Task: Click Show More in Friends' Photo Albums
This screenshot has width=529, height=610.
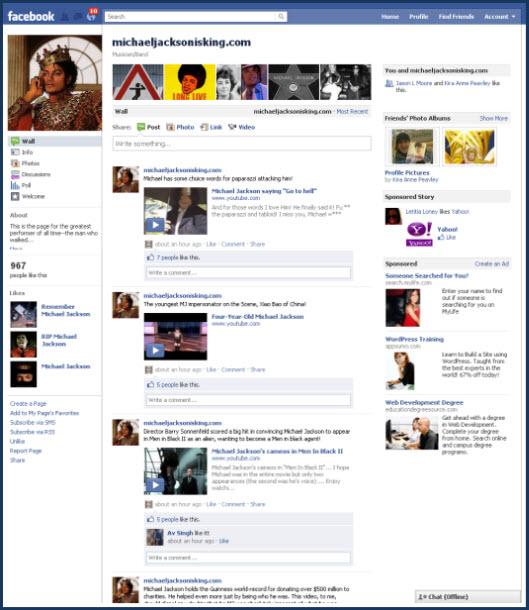Action: (x=494, y=118)
